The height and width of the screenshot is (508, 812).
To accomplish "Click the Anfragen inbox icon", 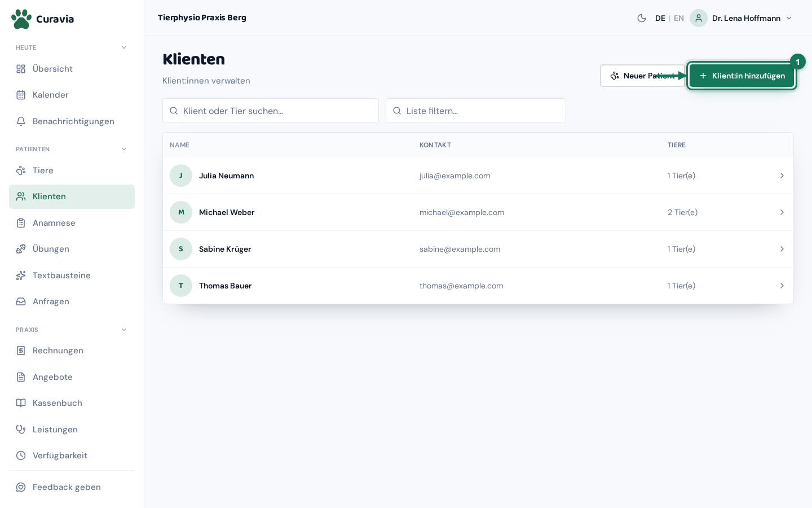I will click(x=21, y=301).
